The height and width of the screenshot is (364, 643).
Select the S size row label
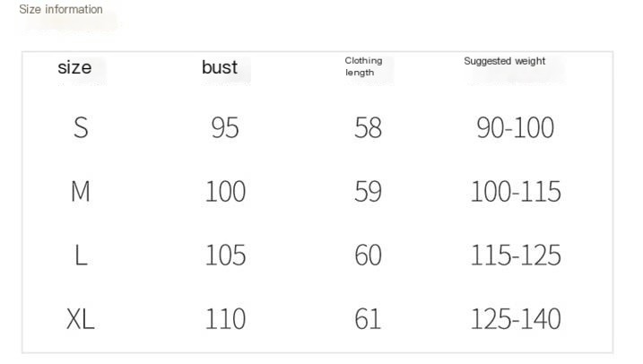(81, 128)
